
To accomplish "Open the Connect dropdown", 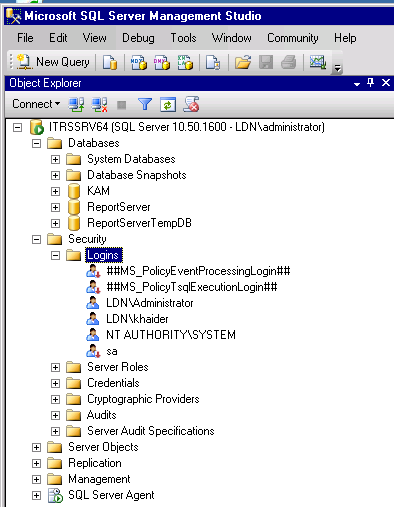I will (36, 104).
